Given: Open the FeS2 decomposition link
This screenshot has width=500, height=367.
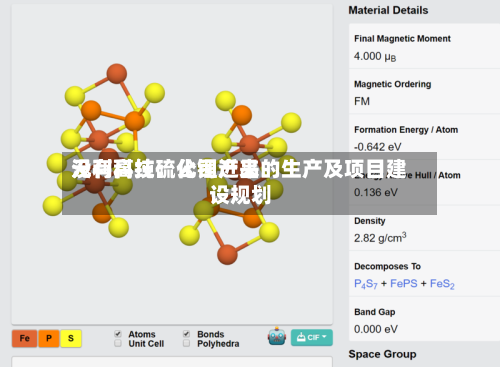Looking at the screenshot, I should [442, 284].
